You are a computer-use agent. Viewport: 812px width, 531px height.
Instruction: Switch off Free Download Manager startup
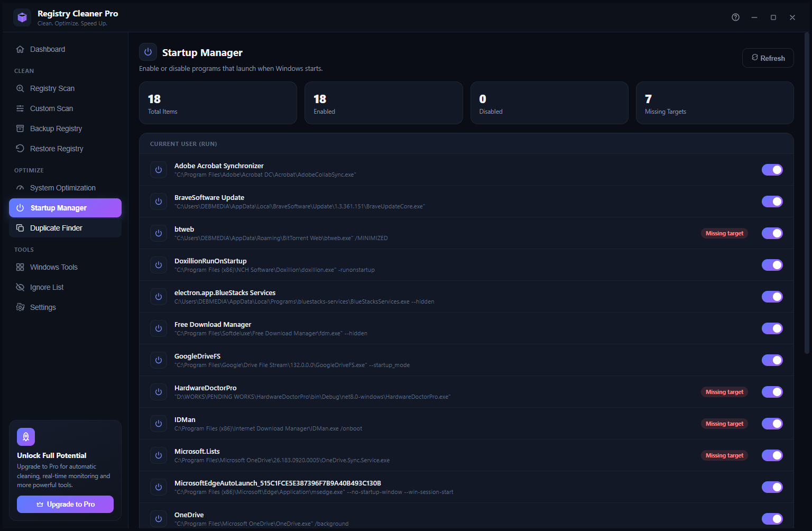(772, 328)
